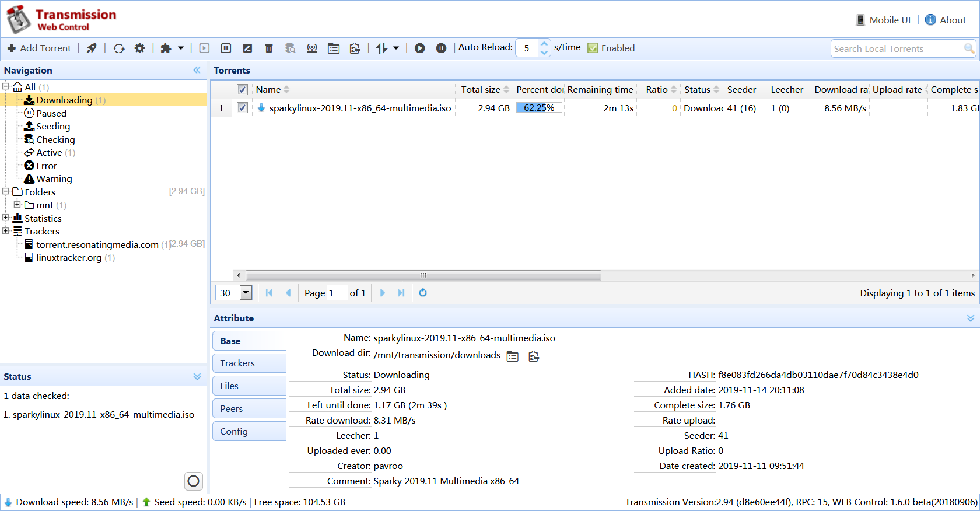The image size is (980, 511).
Task: Click the horizontal scrollbar in torrent list
Action: click(423, 275)
